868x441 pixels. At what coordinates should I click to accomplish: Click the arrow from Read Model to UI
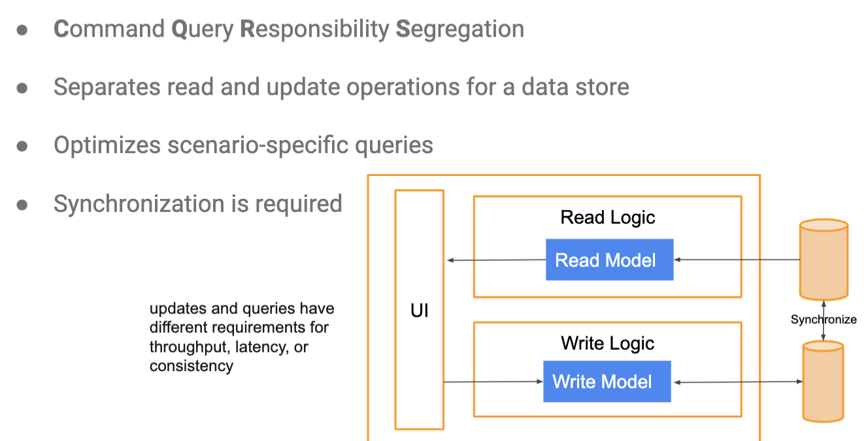coord(496,260)
